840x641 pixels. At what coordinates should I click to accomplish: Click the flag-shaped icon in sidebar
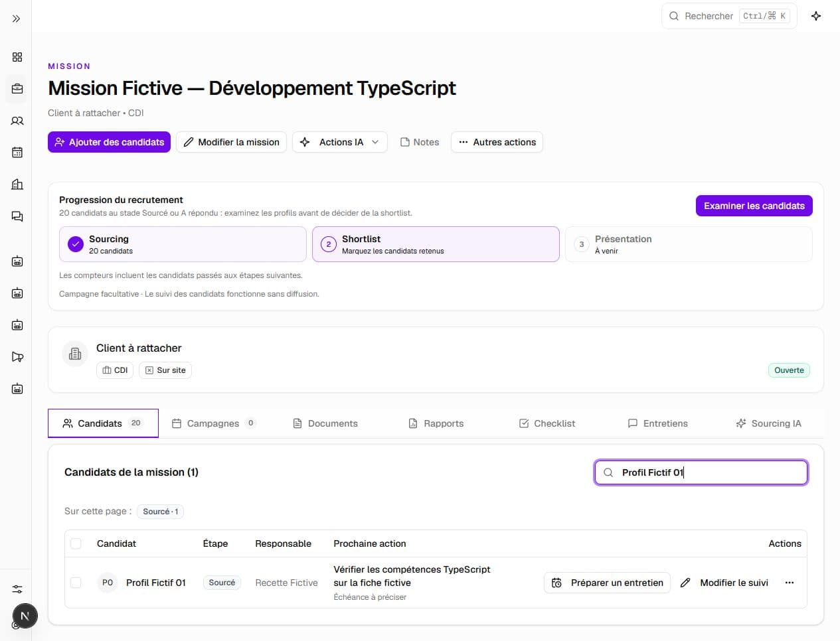[17, 357]
